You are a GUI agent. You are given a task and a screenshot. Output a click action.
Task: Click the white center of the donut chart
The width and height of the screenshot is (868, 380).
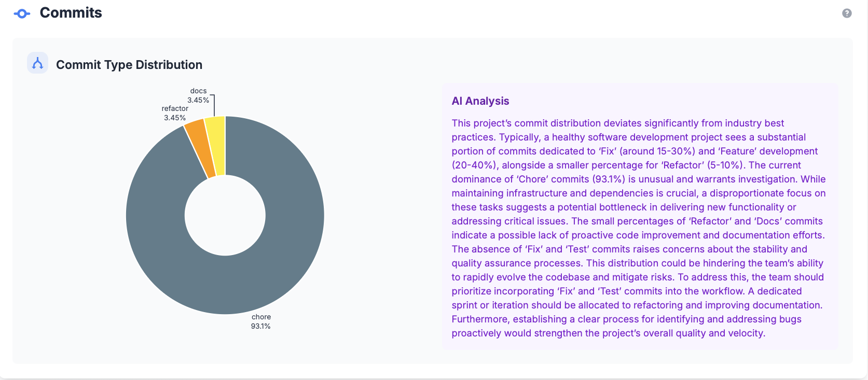point(225,215)
